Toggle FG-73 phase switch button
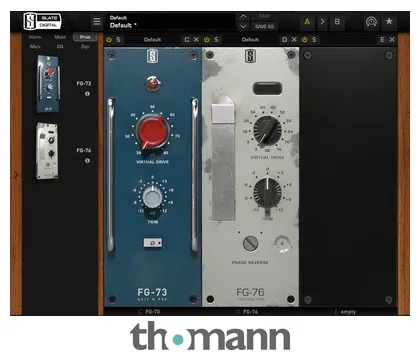This screenshot has height=360, width=420. click(x=153, y=243)
